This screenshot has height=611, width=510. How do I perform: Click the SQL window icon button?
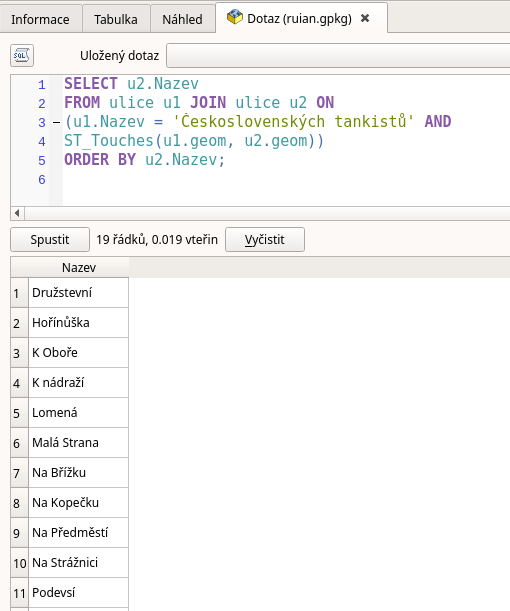pos(22,56)
